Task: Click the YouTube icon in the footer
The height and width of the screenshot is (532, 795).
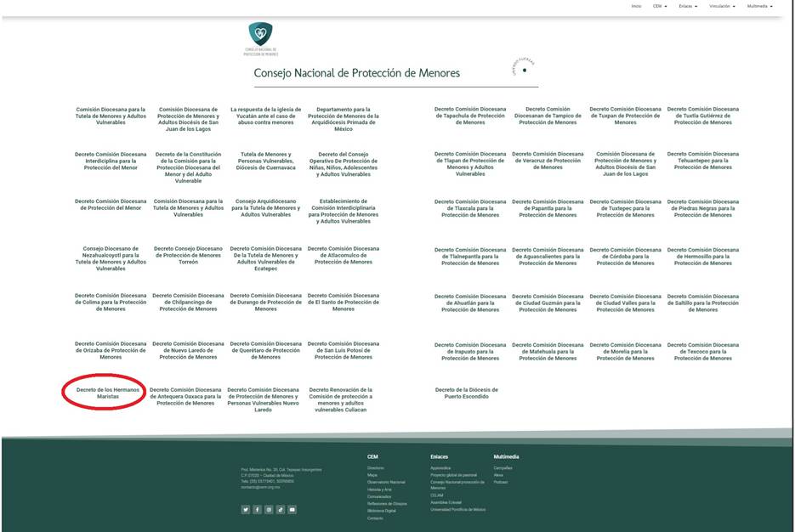Action: pyautogui.click(x=292, y=509)
